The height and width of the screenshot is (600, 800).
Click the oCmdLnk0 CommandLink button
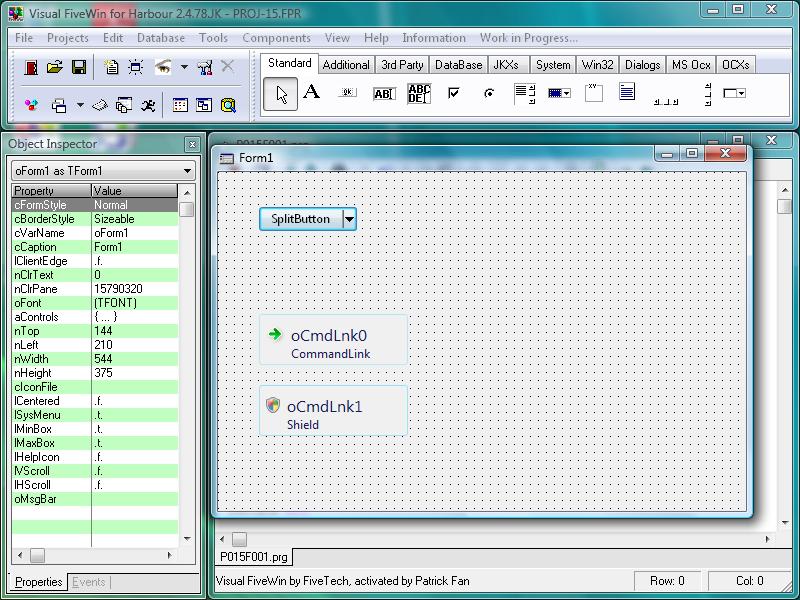(x=333, y=341)
